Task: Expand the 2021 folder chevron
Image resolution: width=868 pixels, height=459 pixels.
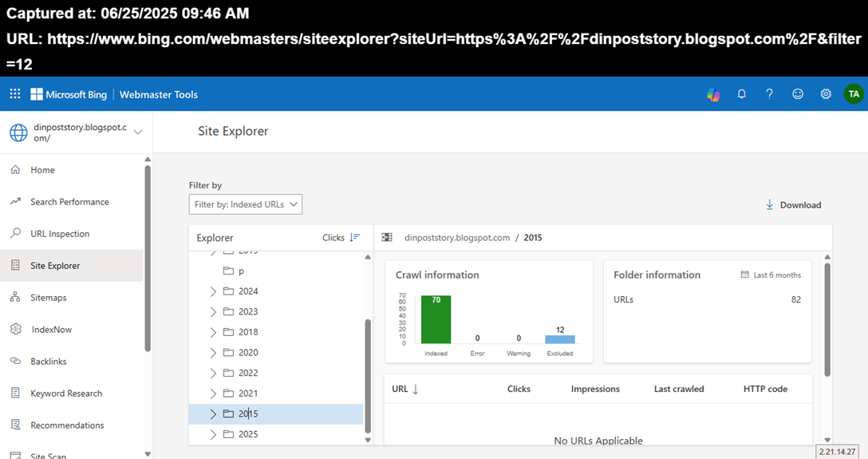Action: (213, 394)
